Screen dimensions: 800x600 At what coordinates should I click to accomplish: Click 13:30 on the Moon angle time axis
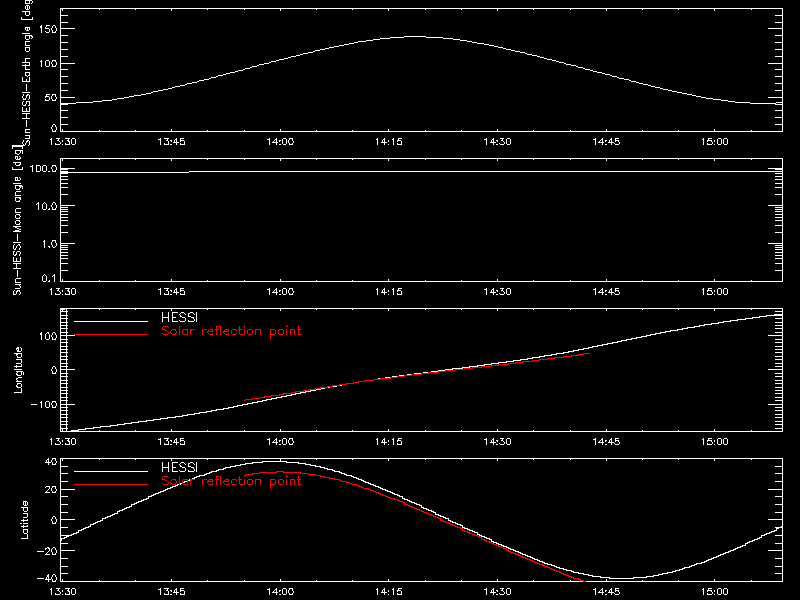(x=63, y=292)
